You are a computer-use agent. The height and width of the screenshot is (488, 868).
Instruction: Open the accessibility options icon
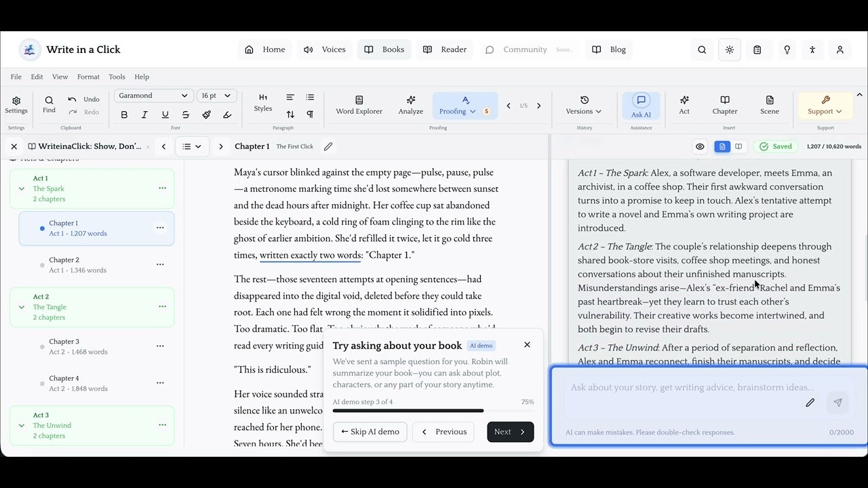click(x=812, y=49)
